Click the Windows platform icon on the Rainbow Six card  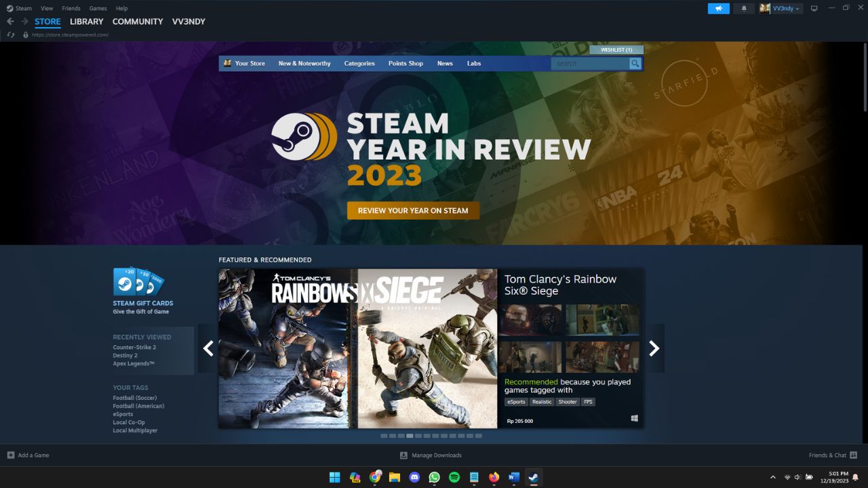(x=635, y=418)
